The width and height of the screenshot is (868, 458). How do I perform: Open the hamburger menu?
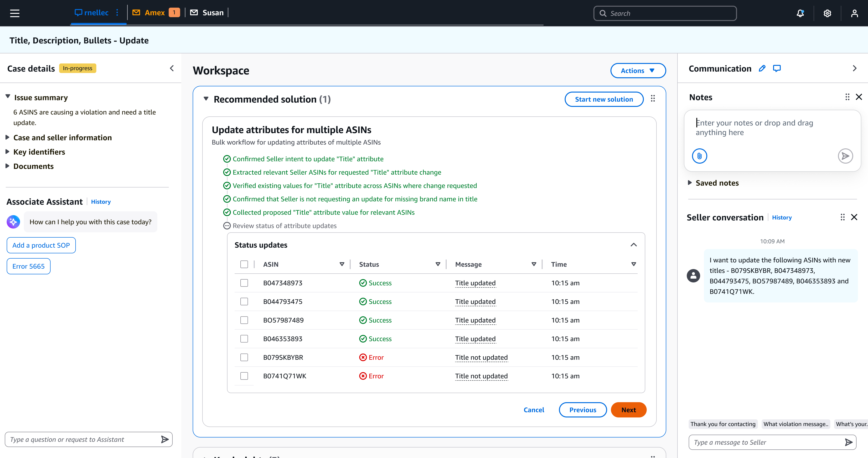(x=15, y=13)
